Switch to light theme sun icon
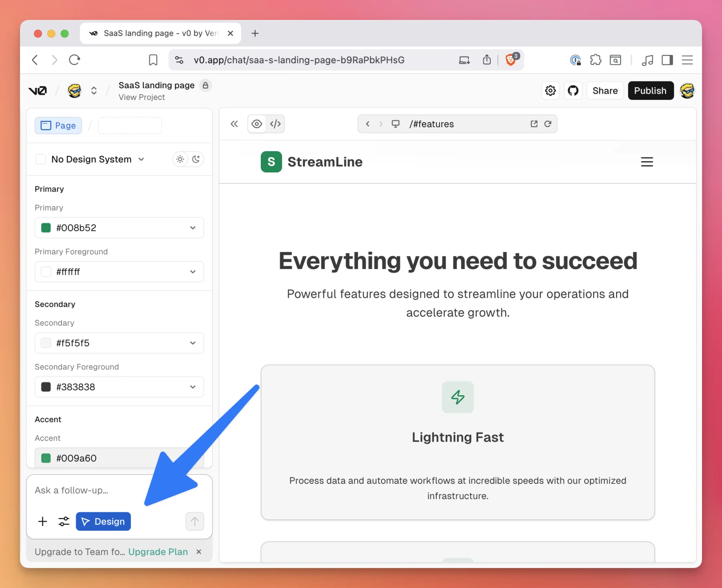The width and height of the screenshot is (722, 588). (180, 159)
